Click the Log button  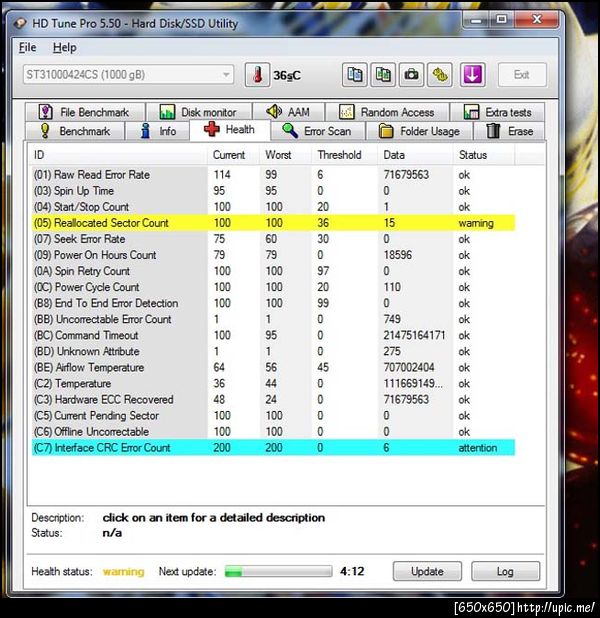(505, 571)
